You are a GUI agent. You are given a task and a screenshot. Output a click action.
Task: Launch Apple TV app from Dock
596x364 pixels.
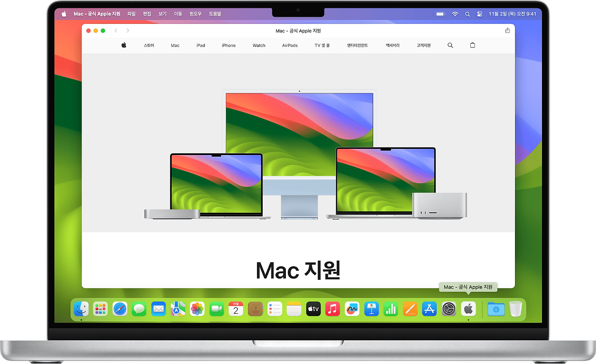pos(313,309)
